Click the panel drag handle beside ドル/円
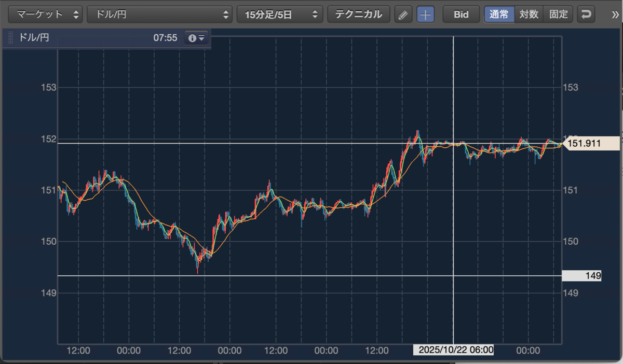Screen dimensions: 623x364 pyautogui.click(x=10, y=38)
